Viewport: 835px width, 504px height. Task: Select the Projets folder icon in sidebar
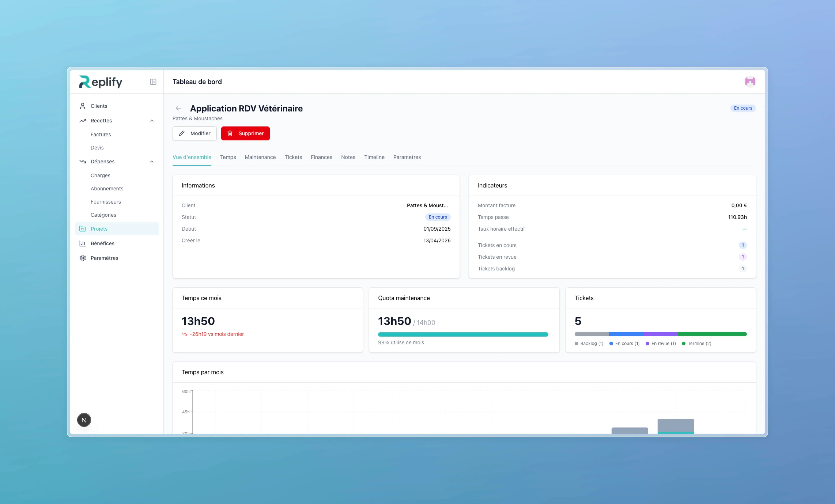click(x=83, y=229)
